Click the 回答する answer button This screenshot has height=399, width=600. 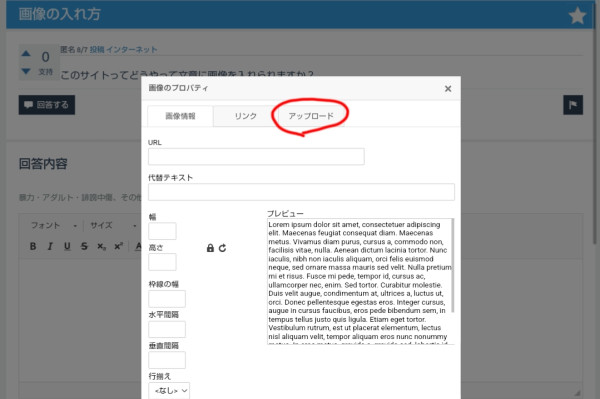point(47,105)
